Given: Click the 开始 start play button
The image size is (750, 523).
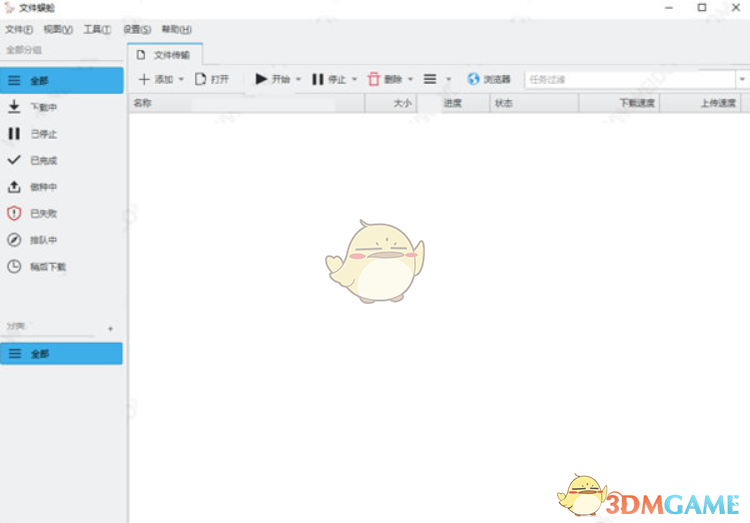Looking at the screenshot, I should pos(273,79).
